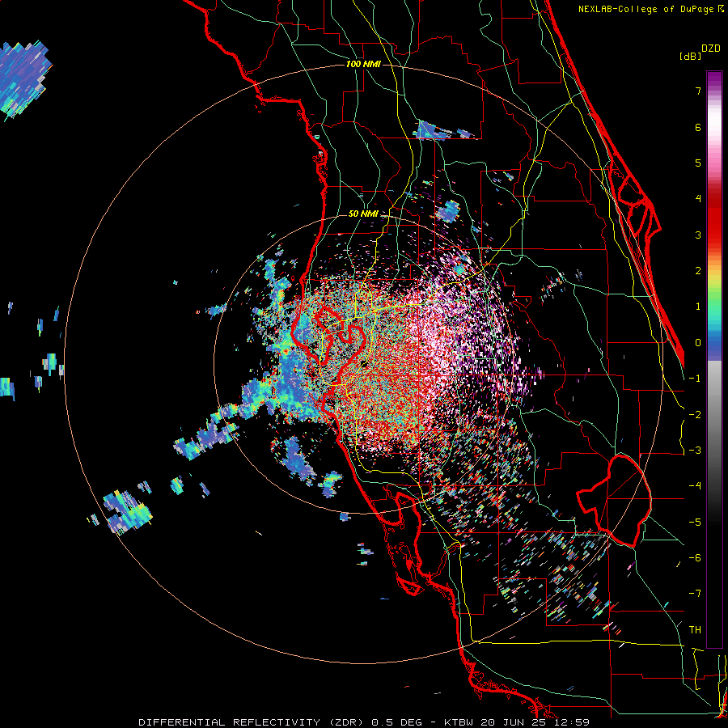This screenshot has width=728, height=728.
Task: Select the 50 NMI range ring label
Action: [363, 214]
